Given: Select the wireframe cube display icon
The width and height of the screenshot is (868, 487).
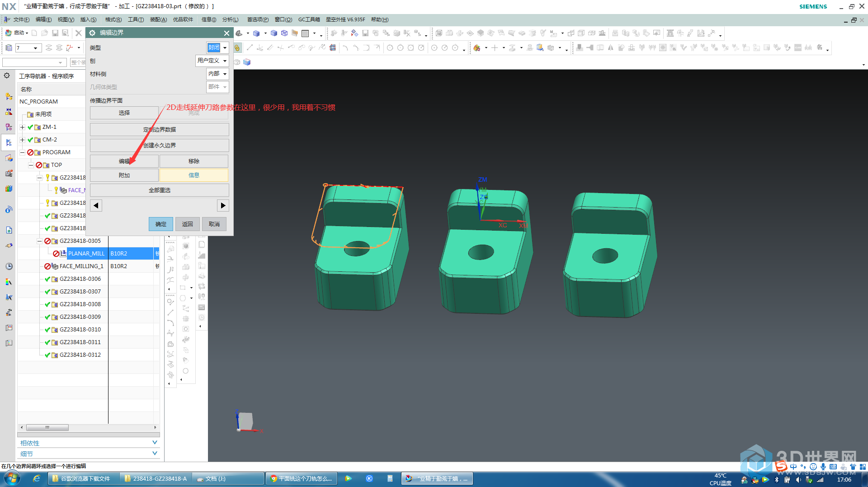Looking at the screenshot, I should pyautogui.click(x=284, y=33).
